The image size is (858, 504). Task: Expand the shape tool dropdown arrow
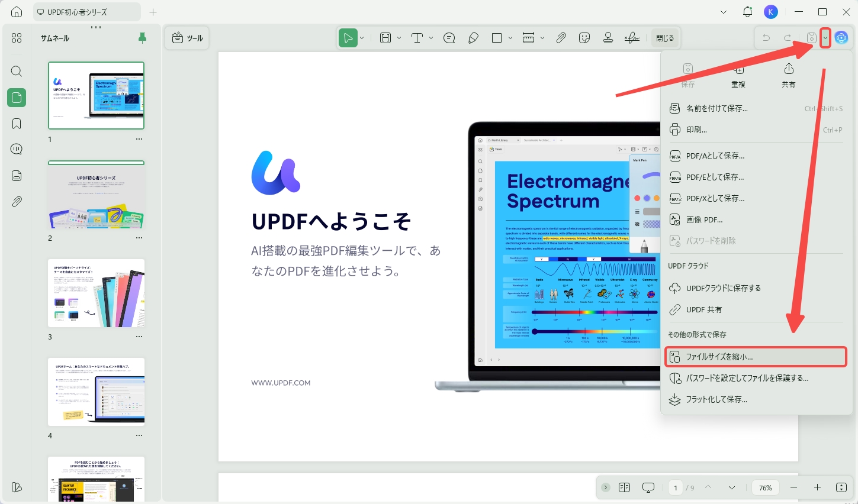point(510,38)
